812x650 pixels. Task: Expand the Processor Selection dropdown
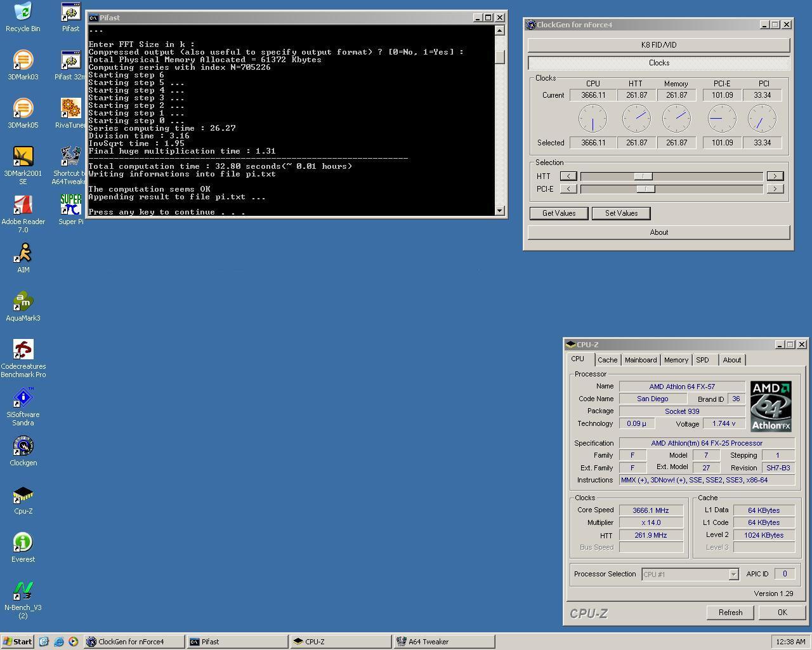pyautogui.click(x=733, y=574)
